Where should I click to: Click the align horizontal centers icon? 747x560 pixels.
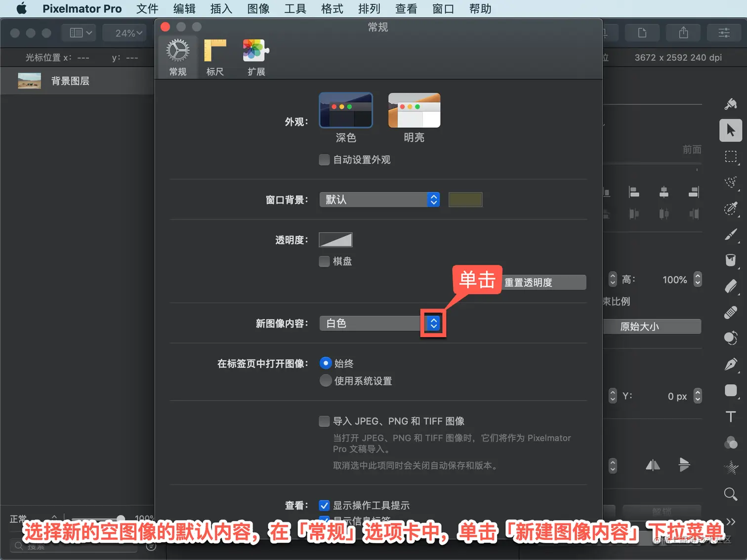point(664,192)
